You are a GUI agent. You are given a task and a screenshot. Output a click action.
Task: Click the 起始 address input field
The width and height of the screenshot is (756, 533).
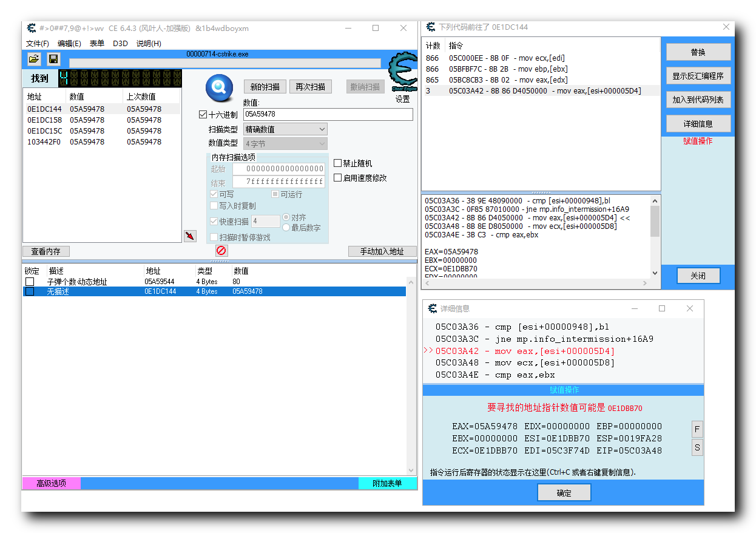(278, 169)
